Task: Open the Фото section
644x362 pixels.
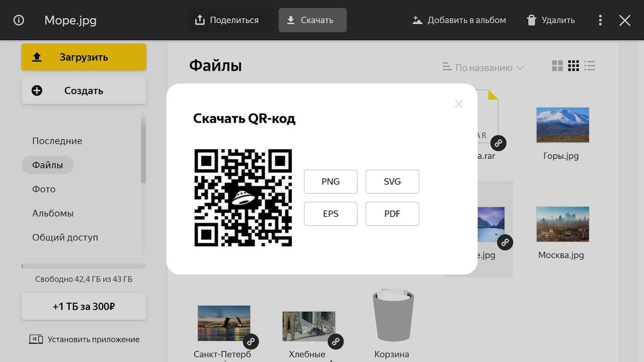Action: 44,189
